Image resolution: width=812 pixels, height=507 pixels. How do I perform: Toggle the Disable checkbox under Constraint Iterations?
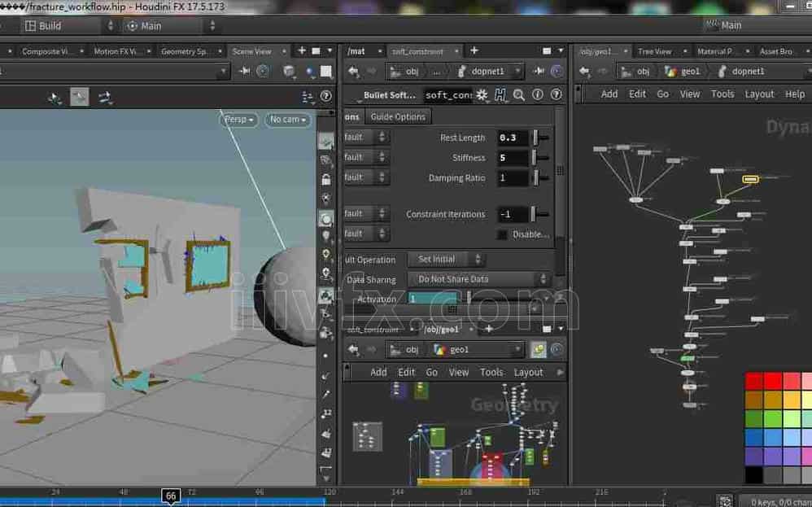coord(502,234)
